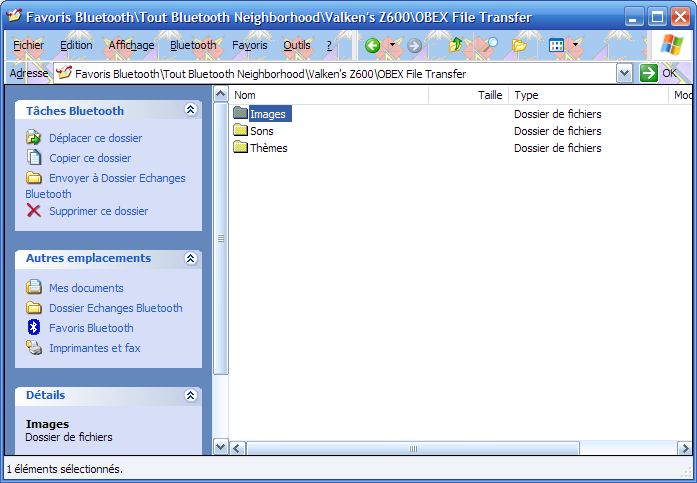The image size is (697, 483).
Task: Click task pane scroll down arrow
Action: pyautogui.click(x=220, y=447)
